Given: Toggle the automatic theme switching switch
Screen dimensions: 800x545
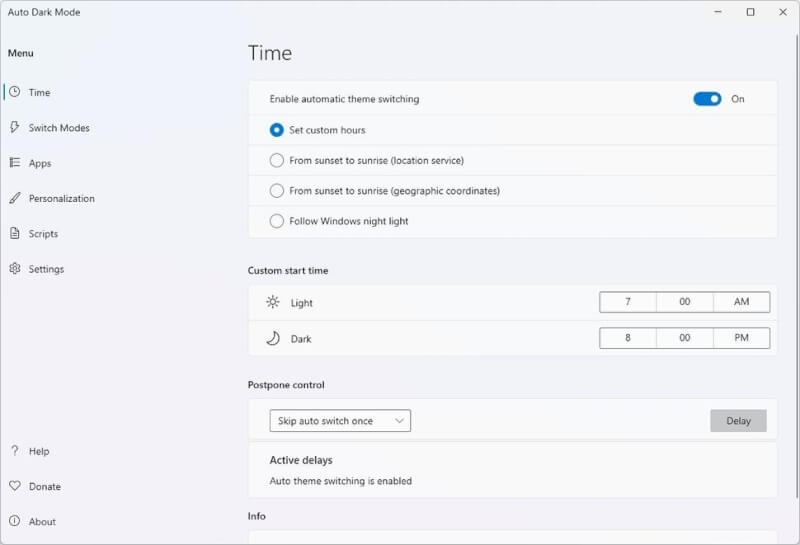Looking at the screenshot, I should tap(707, 98).
